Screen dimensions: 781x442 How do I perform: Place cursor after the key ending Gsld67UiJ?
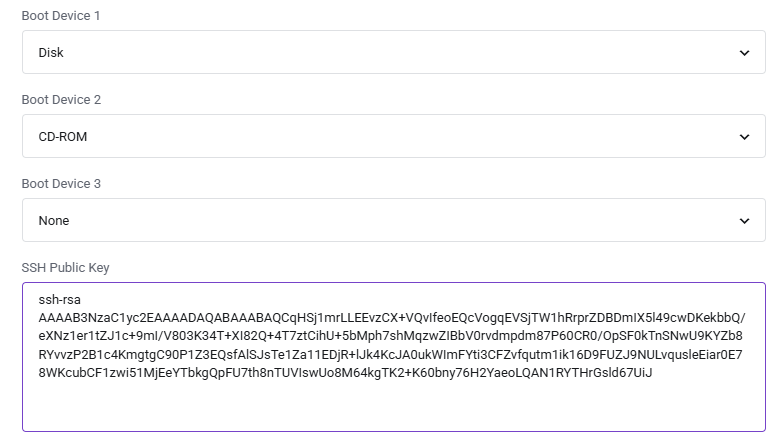tap(652, 373)
